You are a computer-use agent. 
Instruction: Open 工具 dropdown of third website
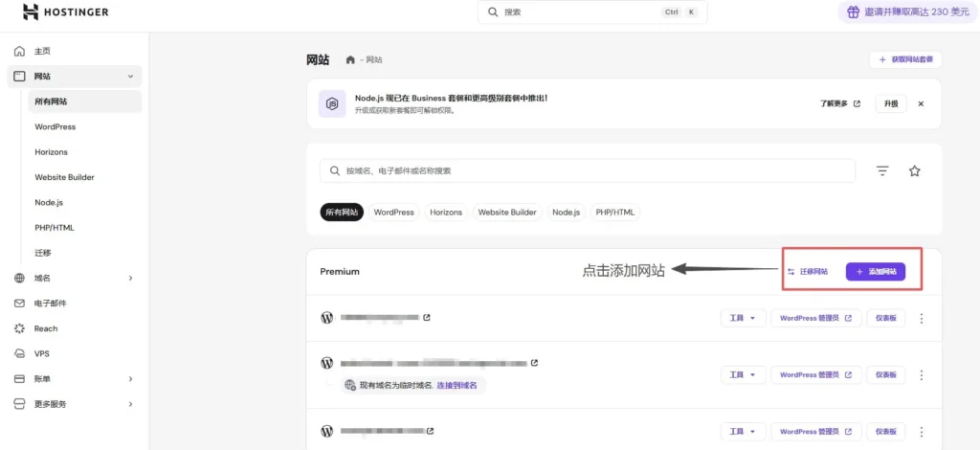click(x=743, y=432)
